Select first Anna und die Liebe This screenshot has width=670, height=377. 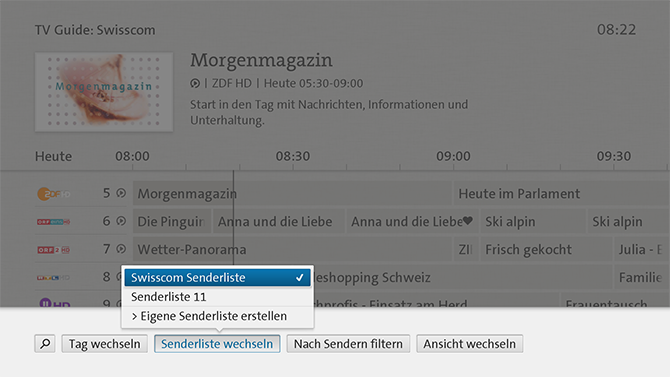point(278,221)
